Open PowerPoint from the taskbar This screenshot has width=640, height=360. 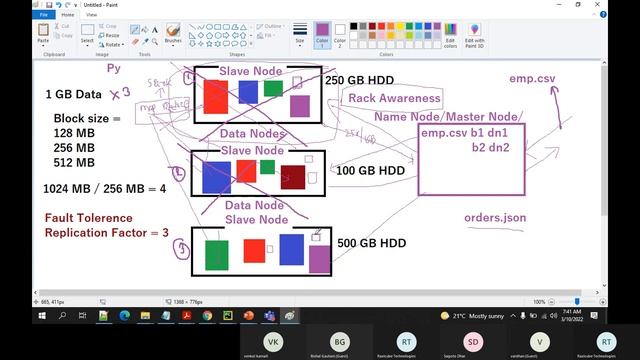click(248, 316)
